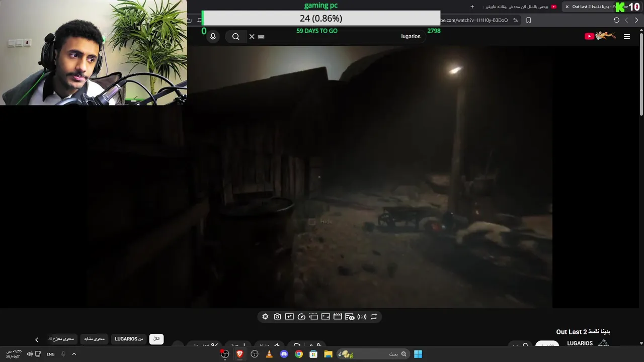Bookmark this page icon
This screenshot has height=362, width=644.
[x=528, y=20]
